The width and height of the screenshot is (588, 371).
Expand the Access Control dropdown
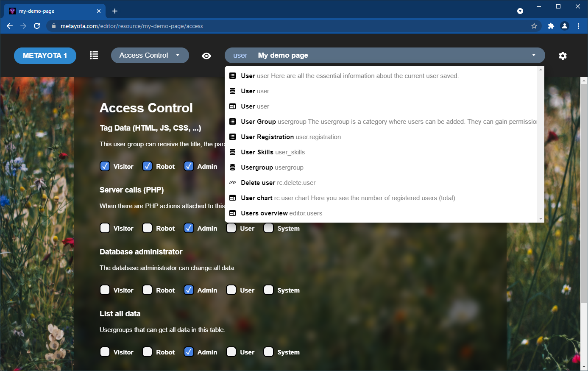150,56
